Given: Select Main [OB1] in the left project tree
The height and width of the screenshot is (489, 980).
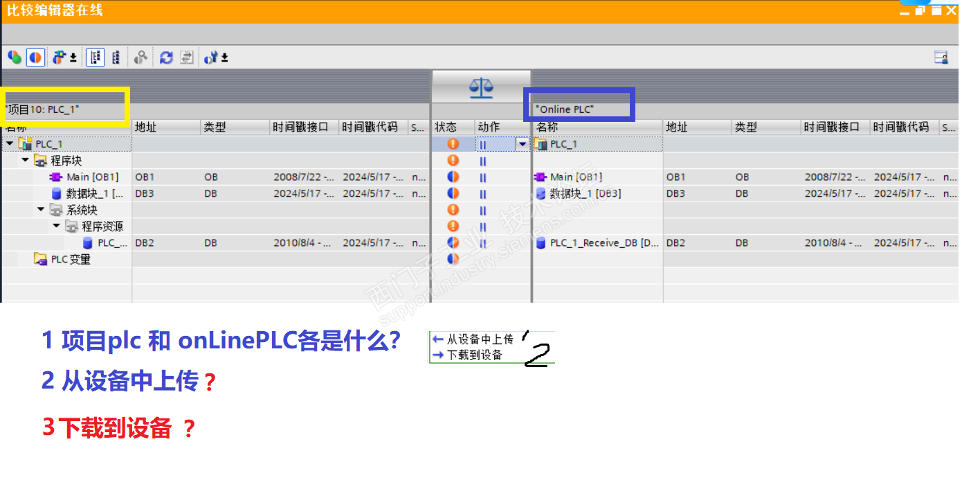Looking at the screenshot, I should click(x=93, y=177).
